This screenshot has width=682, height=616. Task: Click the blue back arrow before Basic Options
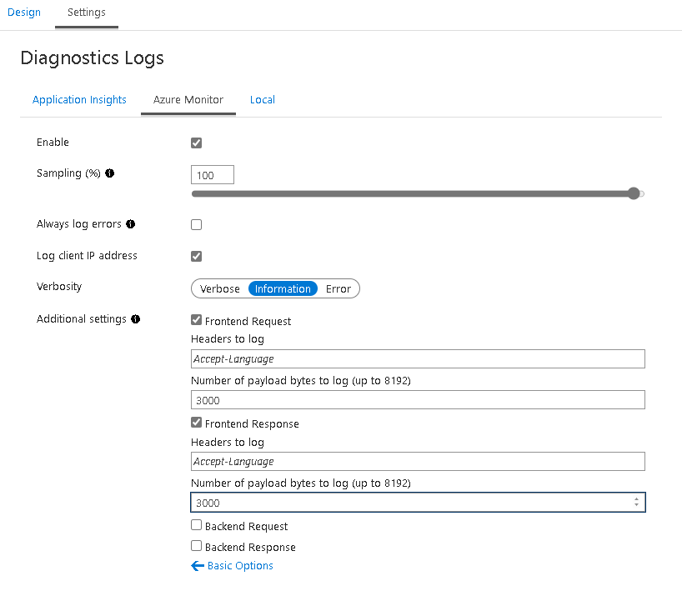[x=198, y=565]
